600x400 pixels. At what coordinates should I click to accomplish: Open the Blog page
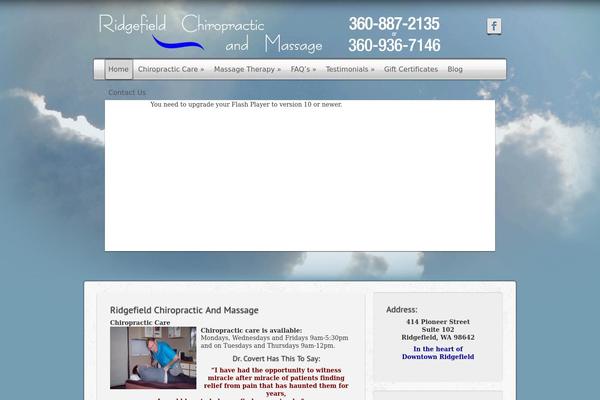click(455, 69)
